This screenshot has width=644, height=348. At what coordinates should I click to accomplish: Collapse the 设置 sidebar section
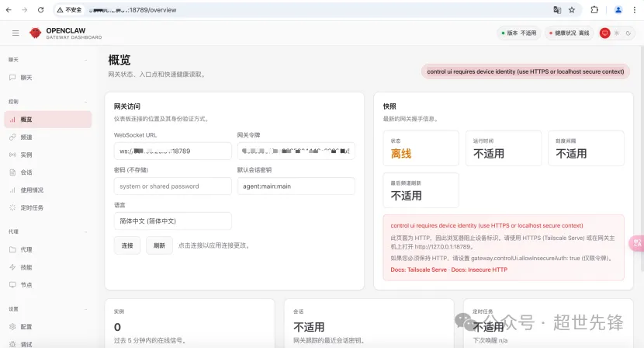point(48,309)
